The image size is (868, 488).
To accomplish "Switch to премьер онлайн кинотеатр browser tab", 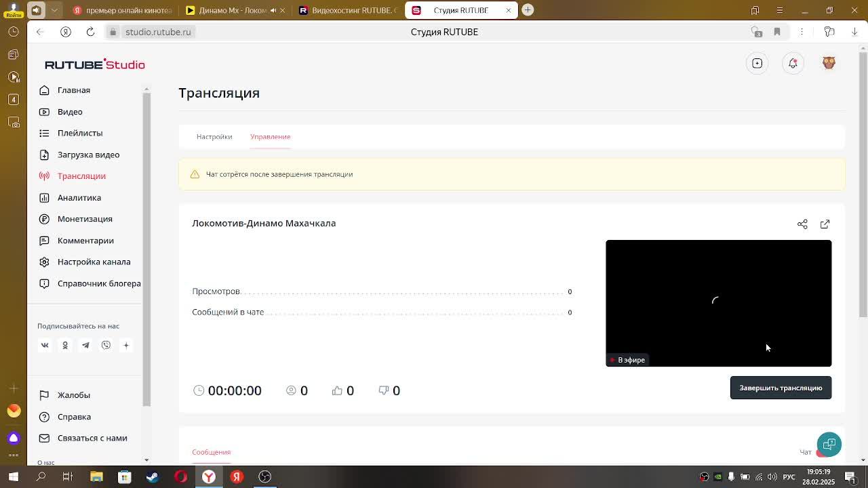I will point(122,10).
